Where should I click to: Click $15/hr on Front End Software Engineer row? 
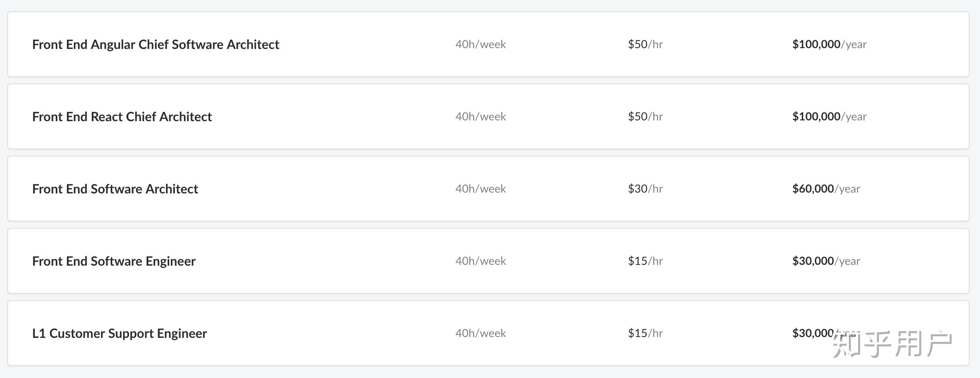(x=645, y=261)
